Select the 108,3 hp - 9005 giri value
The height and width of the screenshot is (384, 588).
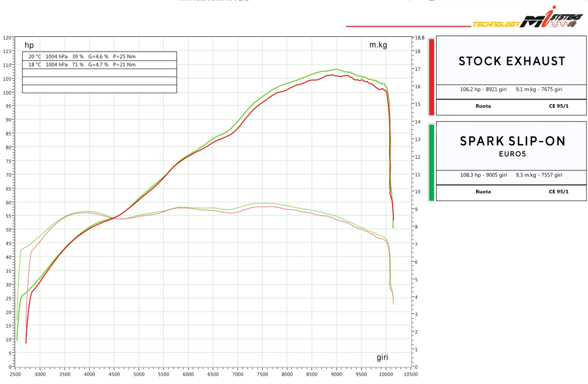(x=483, y=175)
